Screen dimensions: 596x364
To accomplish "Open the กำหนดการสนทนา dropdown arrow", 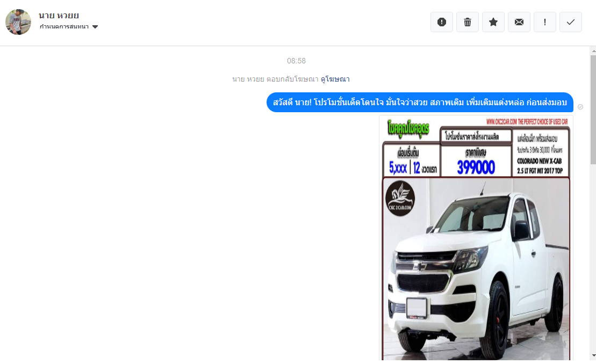I will click(95, 26).
